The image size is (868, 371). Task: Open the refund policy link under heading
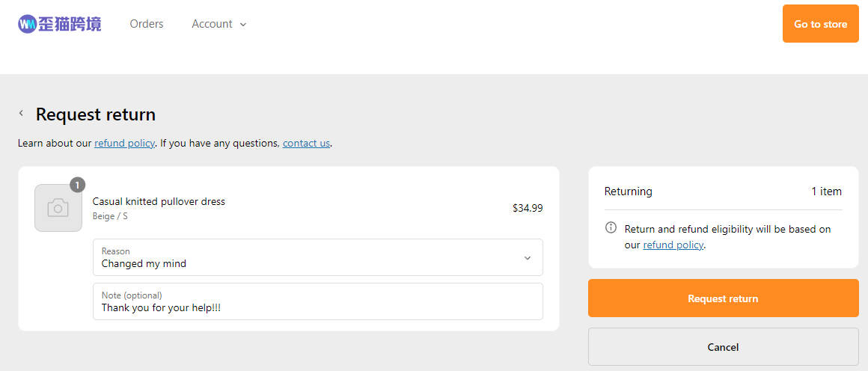pyautogui.click(x=124, y=144)
